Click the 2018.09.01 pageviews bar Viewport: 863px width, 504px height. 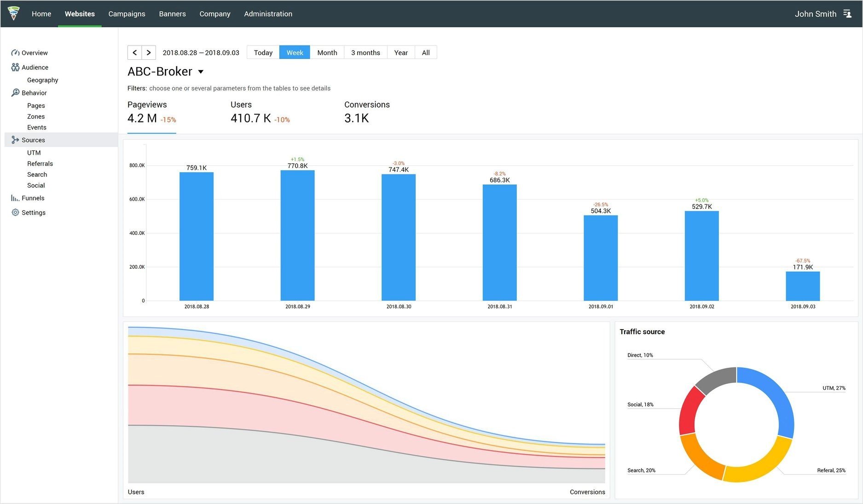click(601, 258)
